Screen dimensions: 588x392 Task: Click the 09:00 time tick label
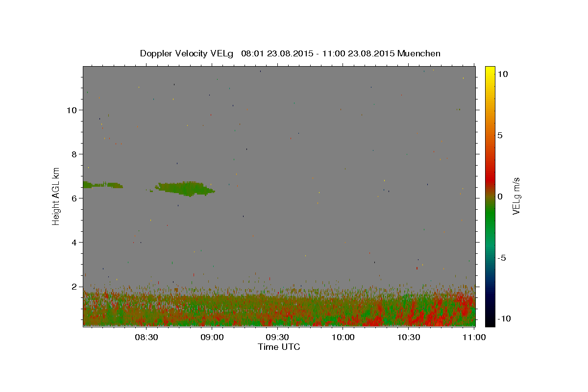pos(212,337)
